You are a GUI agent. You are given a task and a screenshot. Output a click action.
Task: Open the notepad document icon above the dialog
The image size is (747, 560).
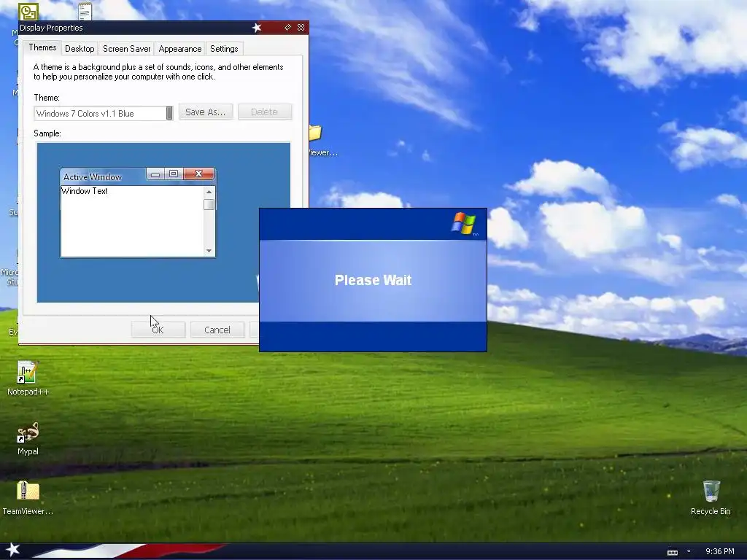point(85,10)
